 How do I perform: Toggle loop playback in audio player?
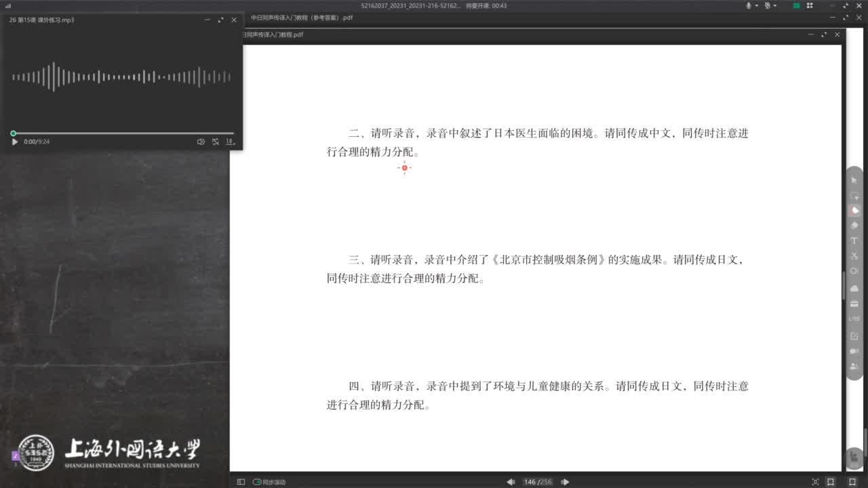215,142
